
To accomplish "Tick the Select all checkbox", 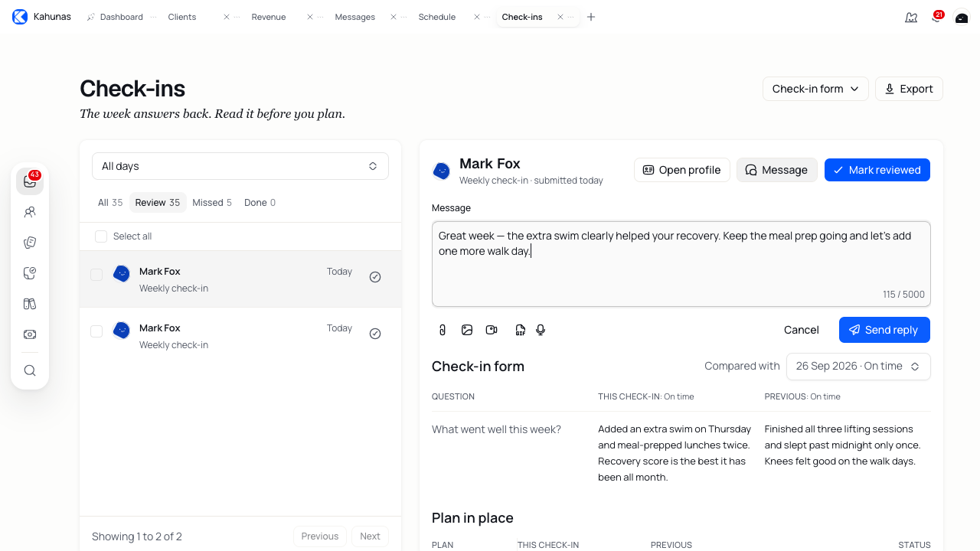I will [x=101, y=236].
